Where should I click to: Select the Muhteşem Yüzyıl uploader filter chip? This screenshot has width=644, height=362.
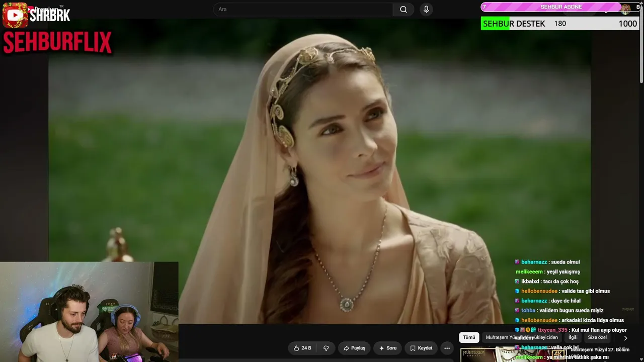click(522, 337)
